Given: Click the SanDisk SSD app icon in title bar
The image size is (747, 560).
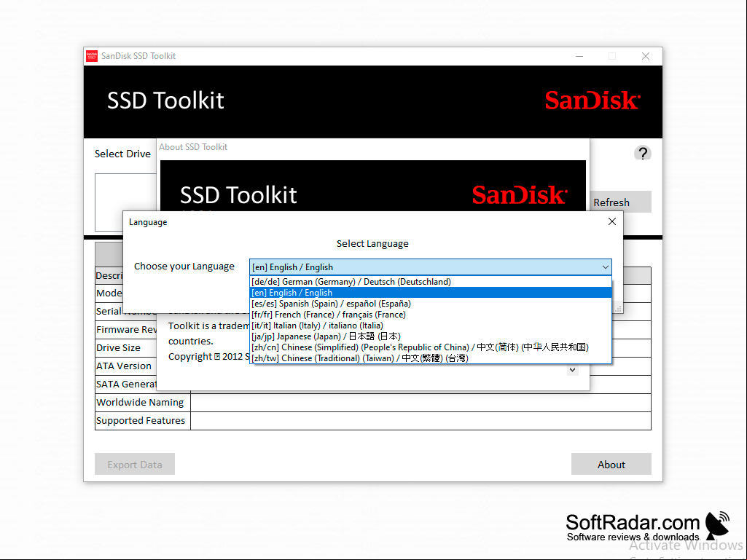Looking at the screenshot, I should coord(92,56).
